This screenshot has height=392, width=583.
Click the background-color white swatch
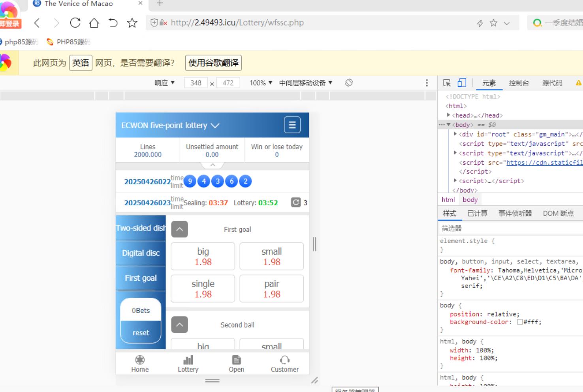[x=520, y=322]
